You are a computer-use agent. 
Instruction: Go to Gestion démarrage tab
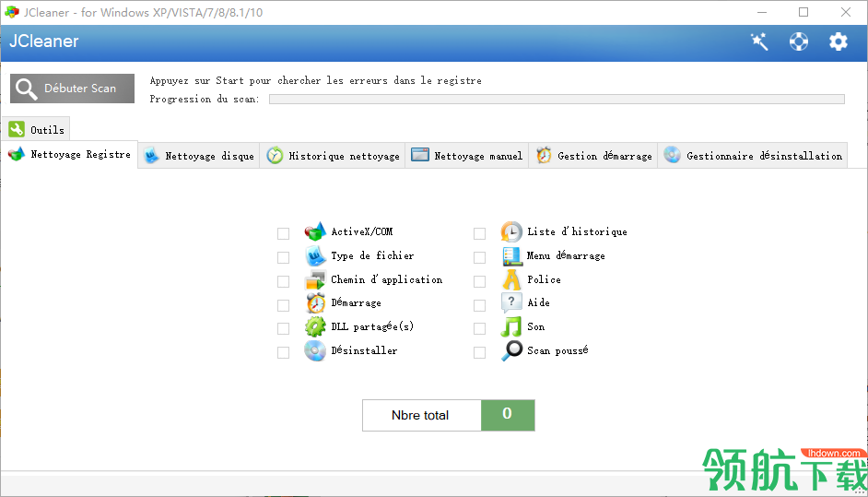(593, 156)
